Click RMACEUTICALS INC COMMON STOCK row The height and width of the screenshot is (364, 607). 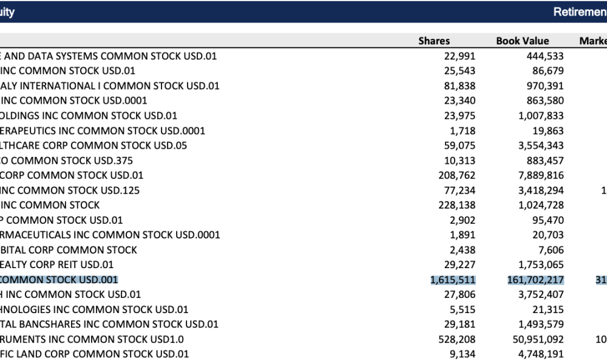click(110, 235)
